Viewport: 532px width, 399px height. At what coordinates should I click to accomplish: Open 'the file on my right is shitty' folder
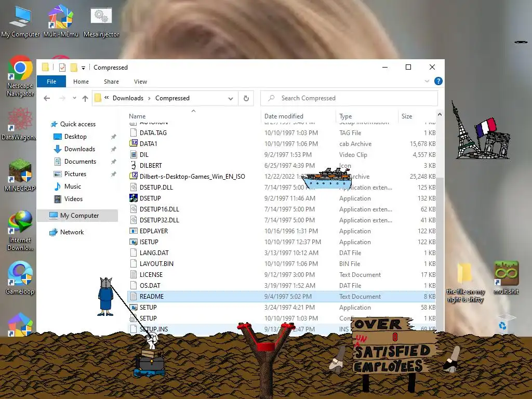click(465, 282)
